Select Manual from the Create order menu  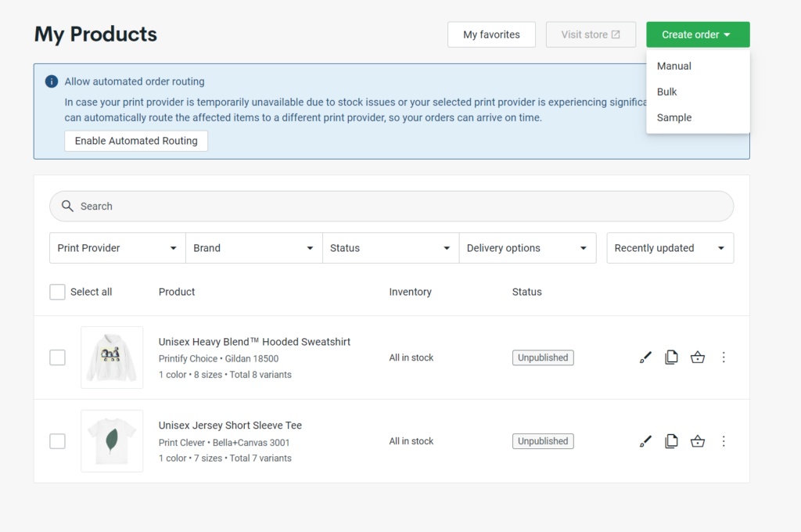(673, 66)
